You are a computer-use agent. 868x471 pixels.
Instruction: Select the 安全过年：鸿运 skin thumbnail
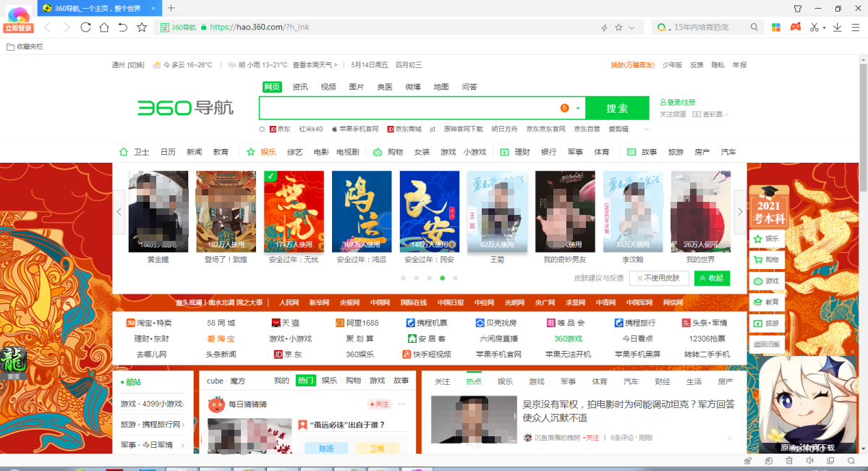[x=362, y=211]
